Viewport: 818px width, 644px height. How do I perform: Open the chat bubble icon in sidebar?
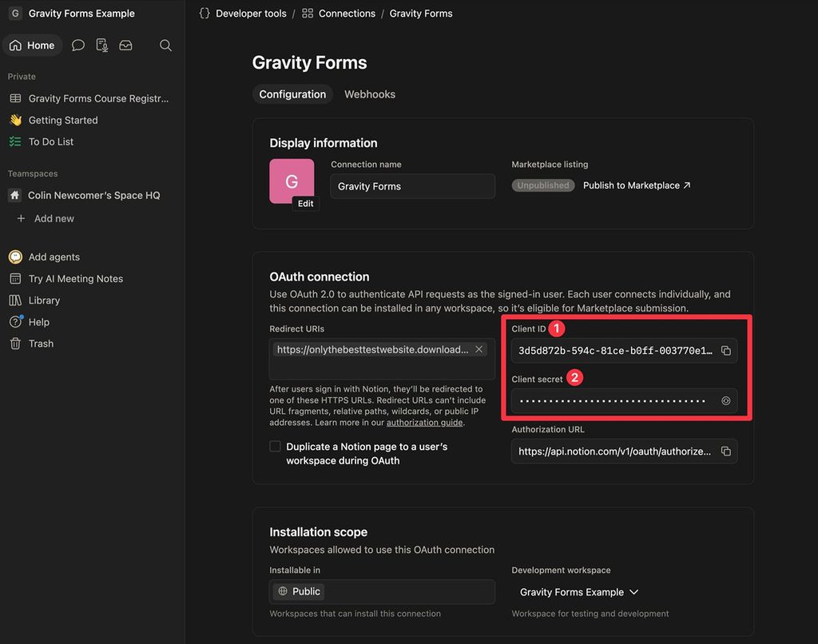click(x=78, y=46)
